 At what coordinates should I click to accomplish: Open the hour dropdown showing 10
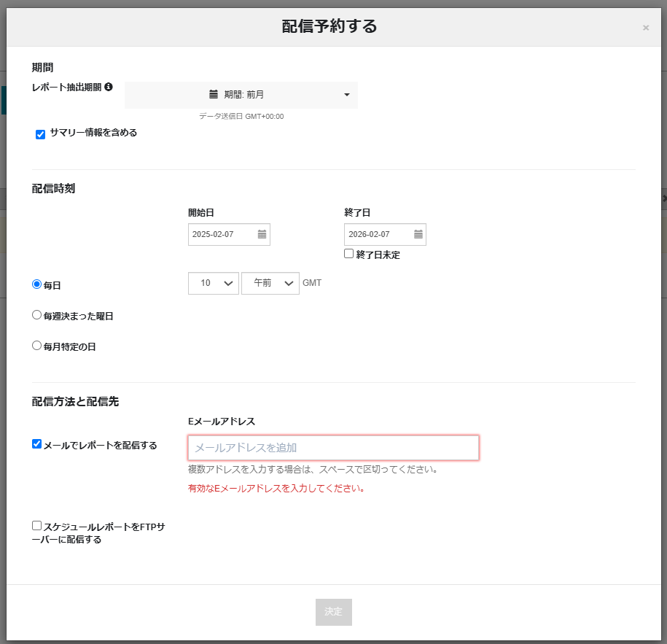click(x=213, y=283)
